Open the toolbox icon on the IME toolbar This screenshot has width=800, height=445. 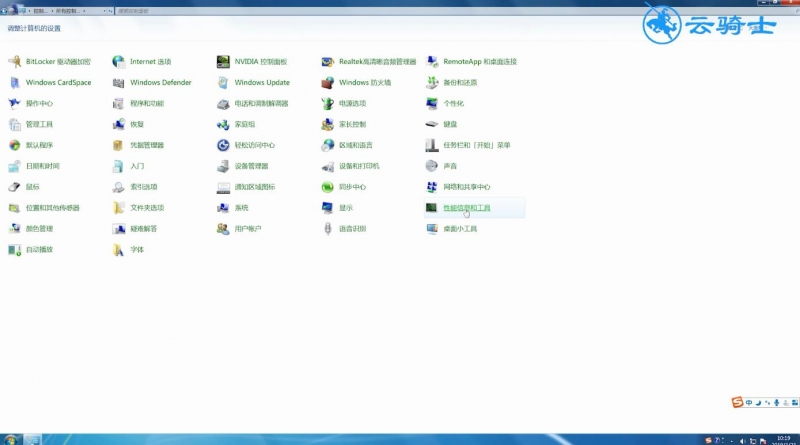795,403
